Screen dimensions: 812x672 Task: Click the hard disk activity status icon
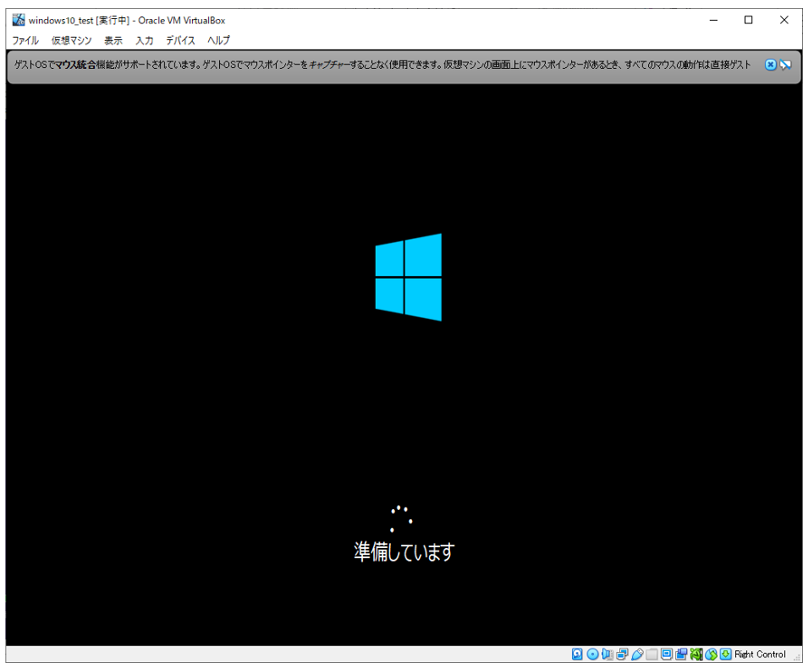coord(577,655)
